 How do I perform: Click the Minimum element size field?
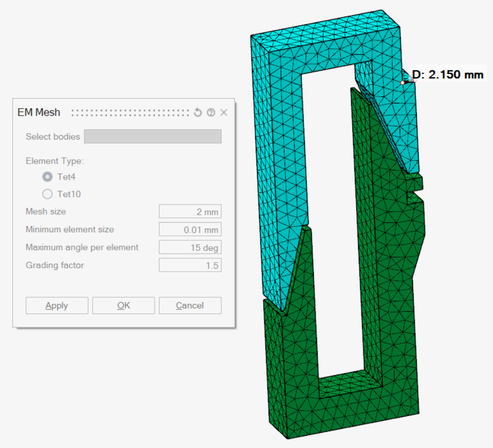point(190,230)
